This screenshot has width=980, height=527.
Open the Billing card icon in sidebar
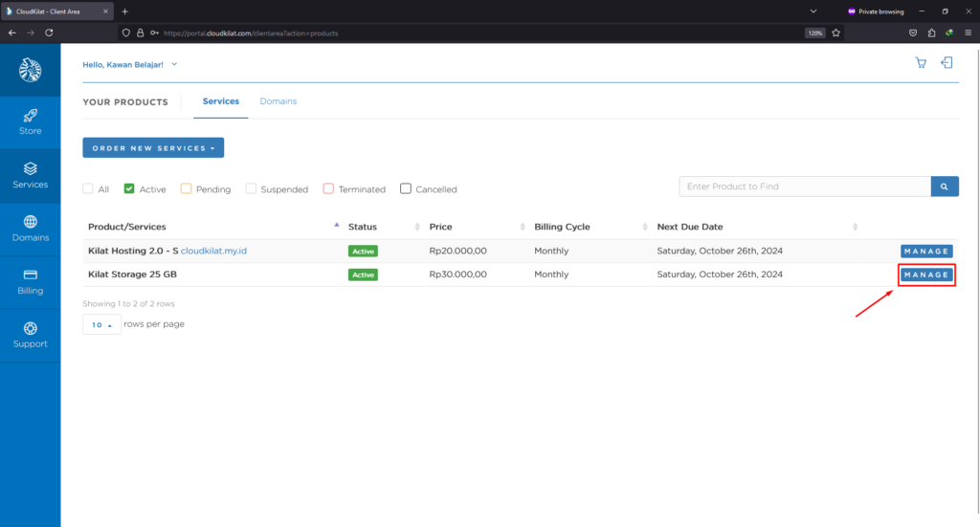point(30,274)
